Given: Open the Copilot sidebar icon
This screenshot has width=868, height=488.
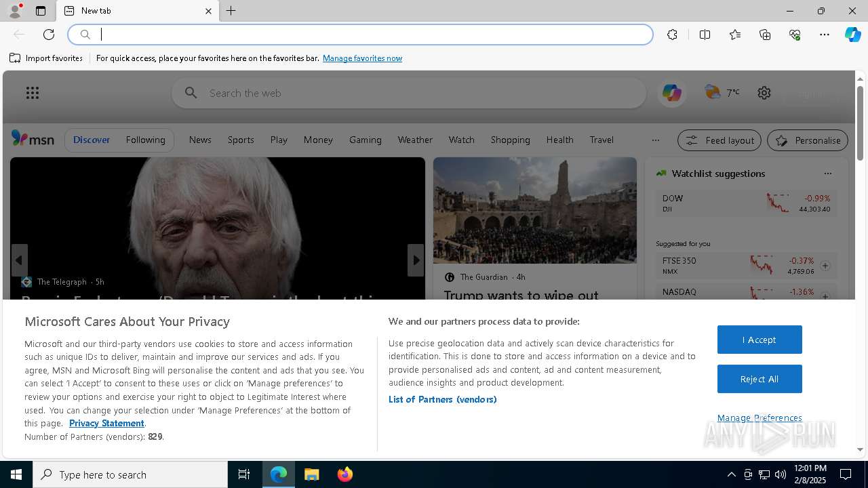Looking at the screenshot, I should tap(852, 35).
